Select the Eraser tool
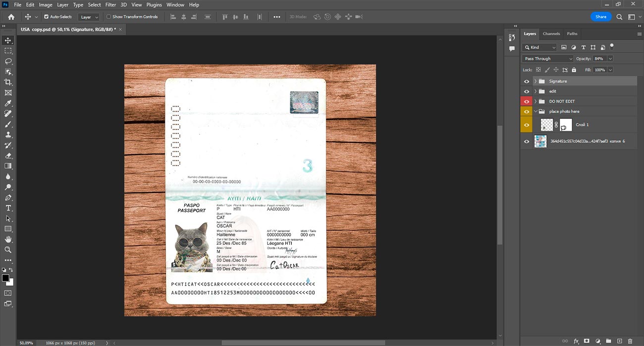Viewport: 644px width, 346px height. [8, 156]
